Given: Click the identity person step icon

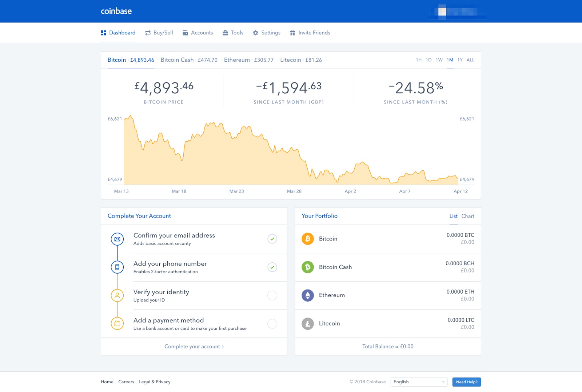Looking at the screenshot, I should point(117,295).
